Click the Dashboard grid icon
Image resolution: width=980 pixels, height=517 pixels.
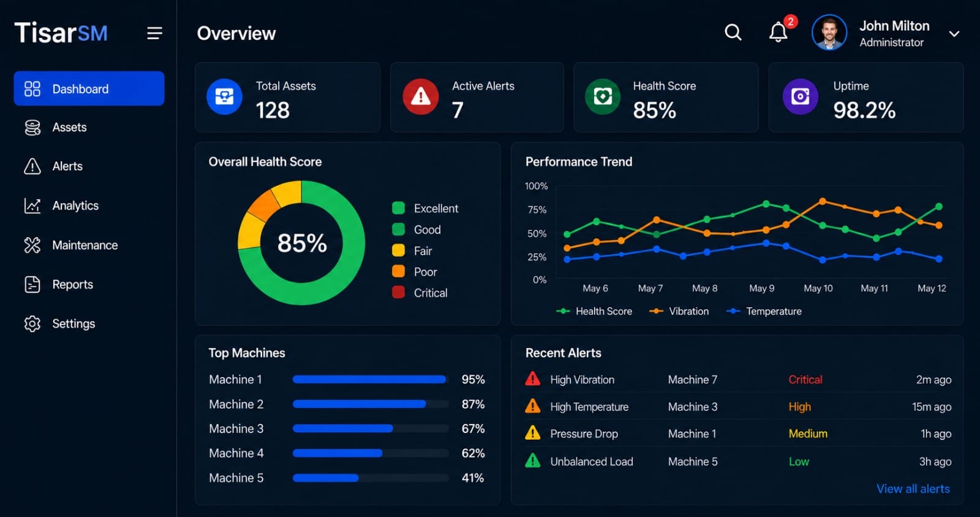point(32,89)
